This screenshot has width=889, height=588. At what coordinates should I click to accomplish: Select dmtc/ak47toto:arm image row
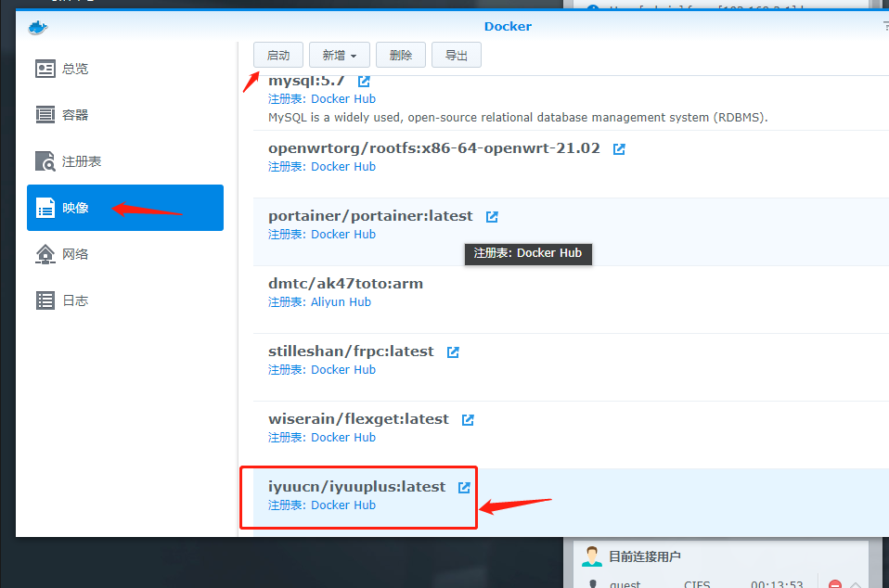(571, 300)
